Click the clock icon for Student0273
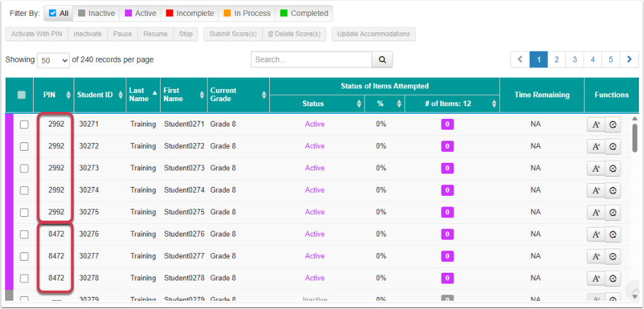Screen dimensions: 644x309 click(x=613, y=168)
